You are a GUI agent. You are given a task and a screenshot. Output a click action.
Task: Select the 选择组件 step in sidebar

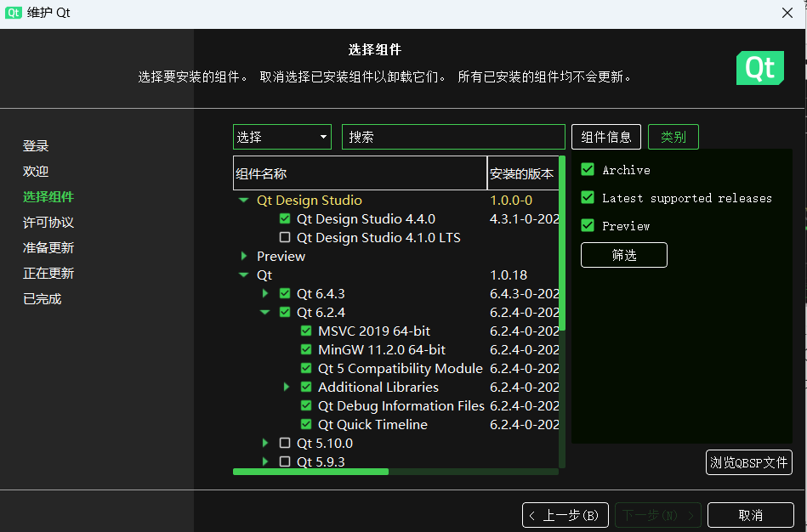point(48,196)
